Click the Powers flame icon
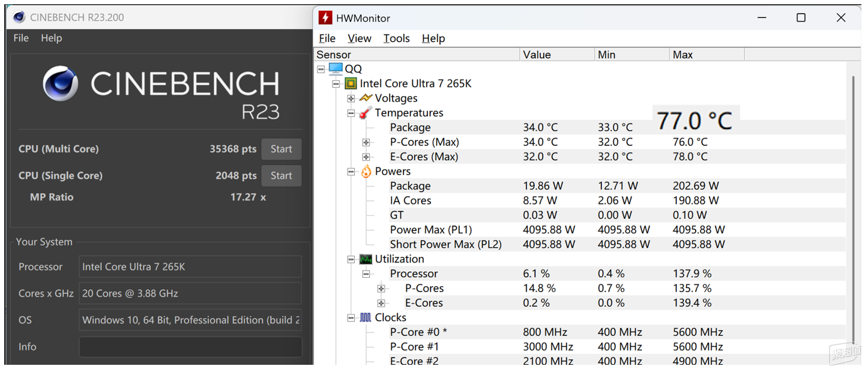868x372 pixels. [366, 172]
